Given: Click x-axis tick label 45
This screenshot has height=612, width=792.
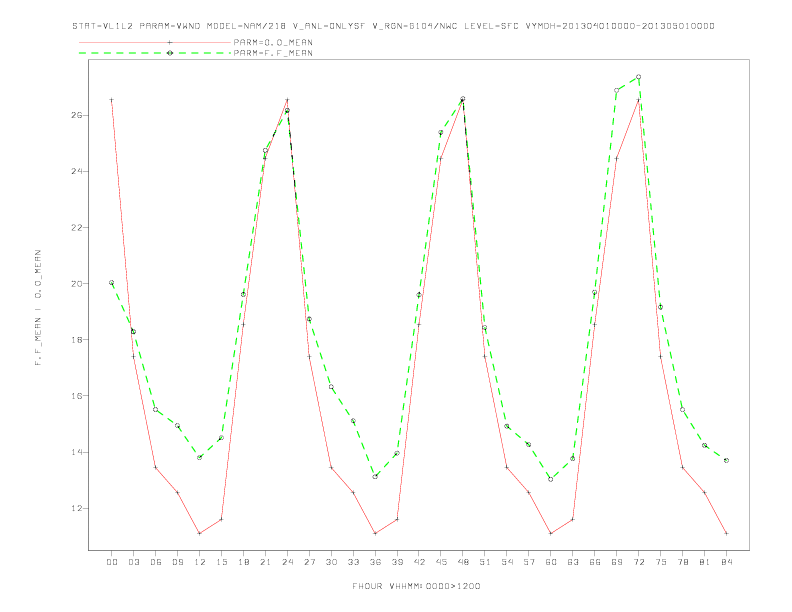Looking at the screenshot, I should [x=441, y=562].
